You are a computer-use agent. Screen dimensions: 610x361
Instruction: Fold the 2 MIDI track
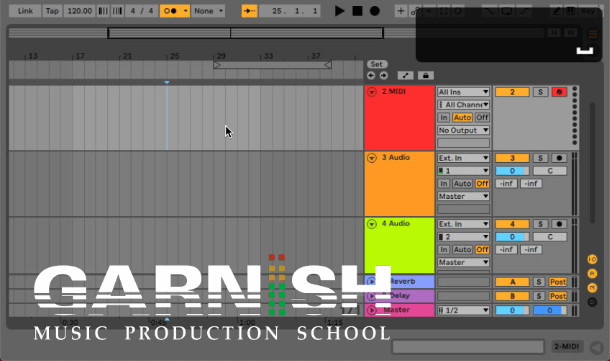[372, 92]
